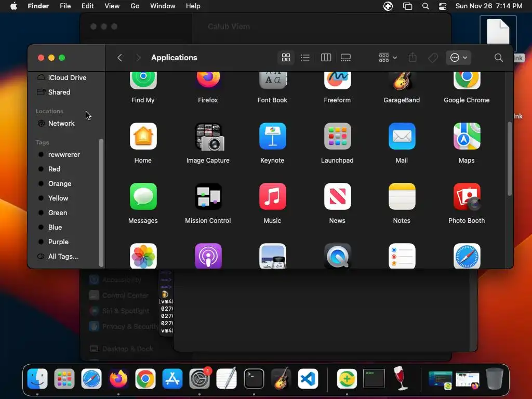Viewport: 532px width, 399px height.
Task: Select the Freeform app icon
Action: tap(337, 81)
